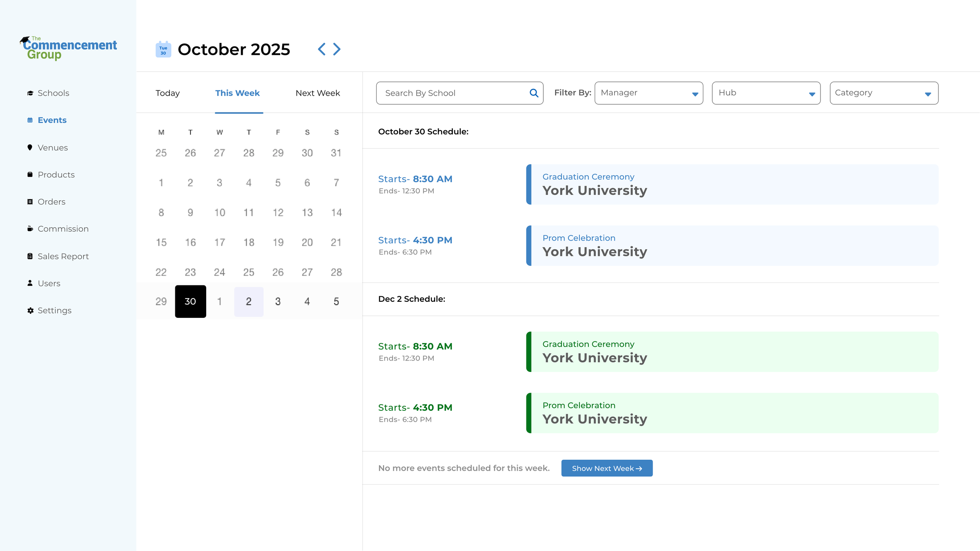Click the Search By School field
The width and height of the screenshot is (980, 551).
tap(451, 93)
